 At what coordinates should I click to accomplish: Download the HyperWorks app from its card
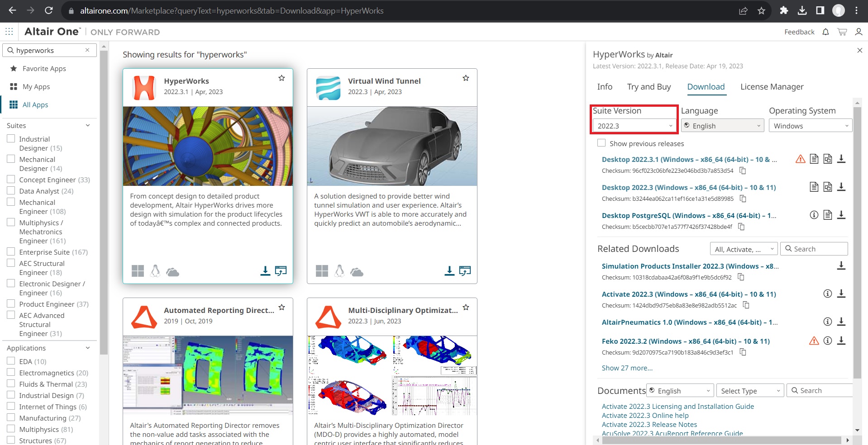pyautogui.click(x=265, y=270)
